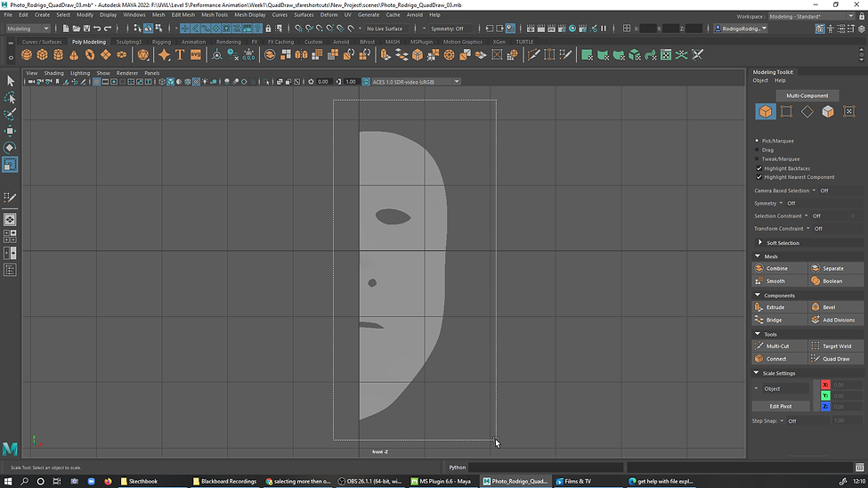Toggle the Multi-Component selection button
Image resolution: width=868 pixels, height=488 pixels.
pyautogui.click(x=807, y=95)
